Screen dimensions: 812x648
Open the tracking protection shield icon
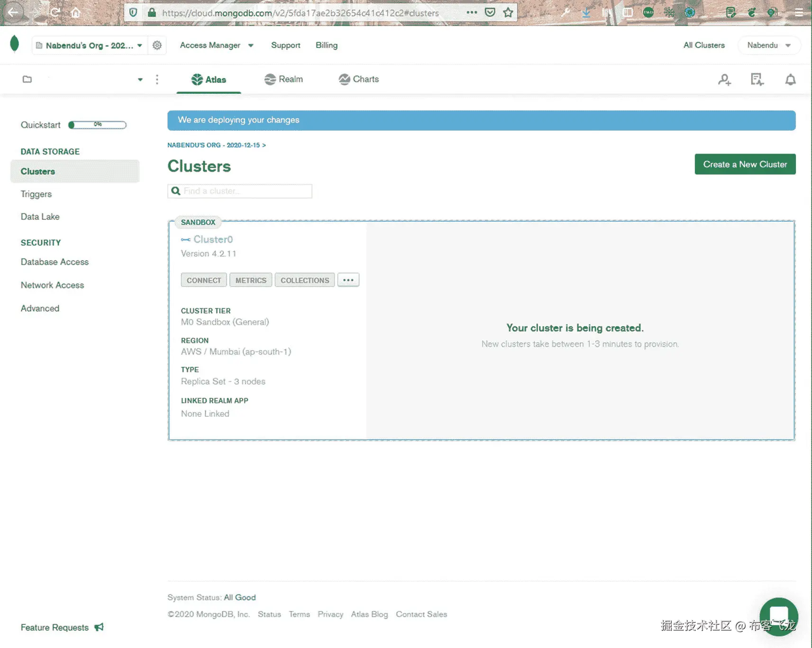click(133, 13)
